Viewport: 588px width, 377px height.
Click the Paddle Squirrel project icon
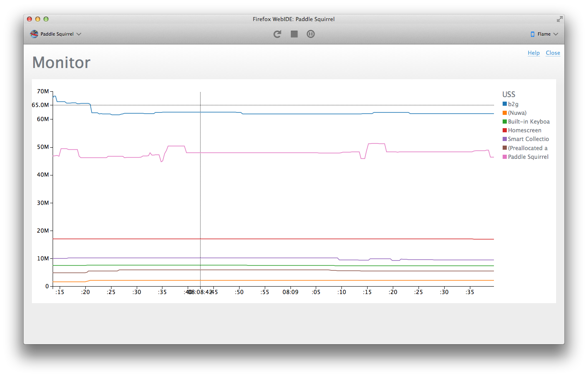(34, 34)
